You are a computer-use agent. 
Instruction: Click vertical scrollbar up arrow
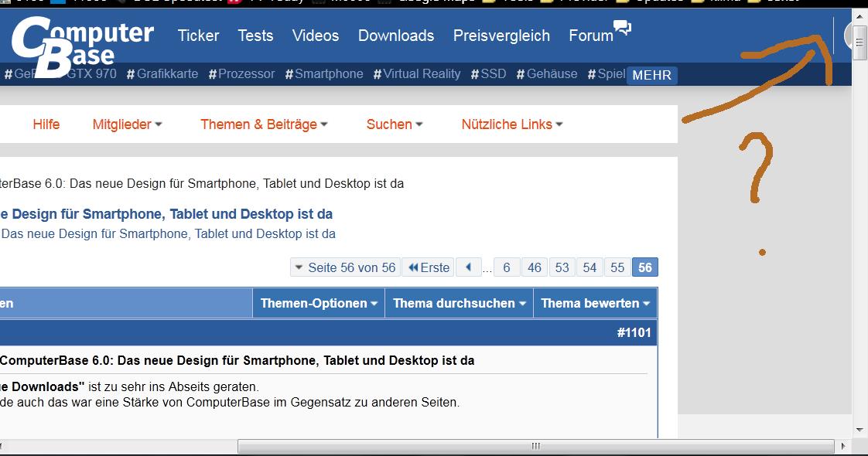[x=859, y=16]
